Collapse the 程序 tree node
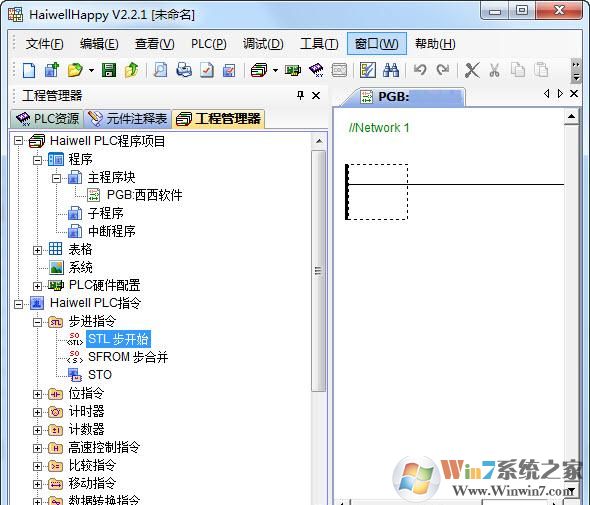 (x=37, y=160)
